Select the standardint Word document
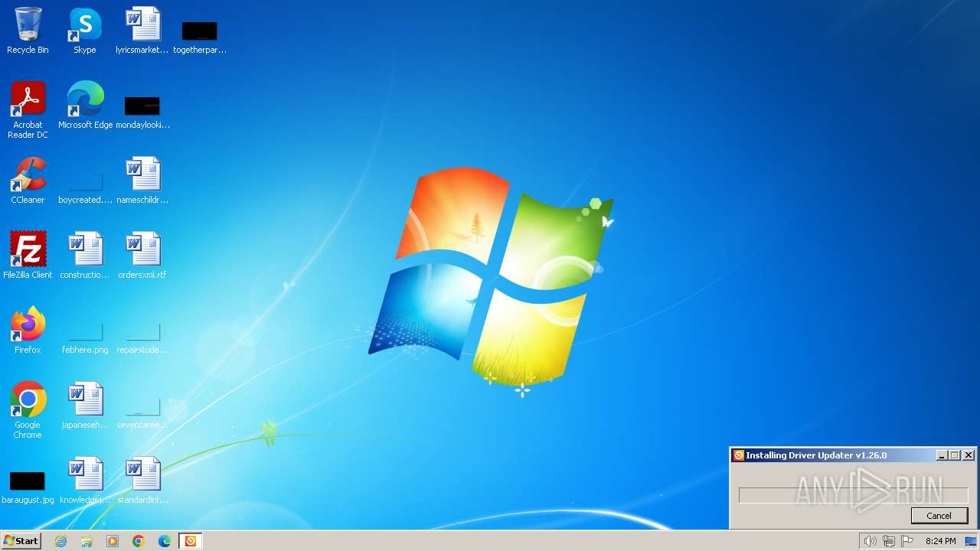Screen dimensions: 980x551 [142, 481]
